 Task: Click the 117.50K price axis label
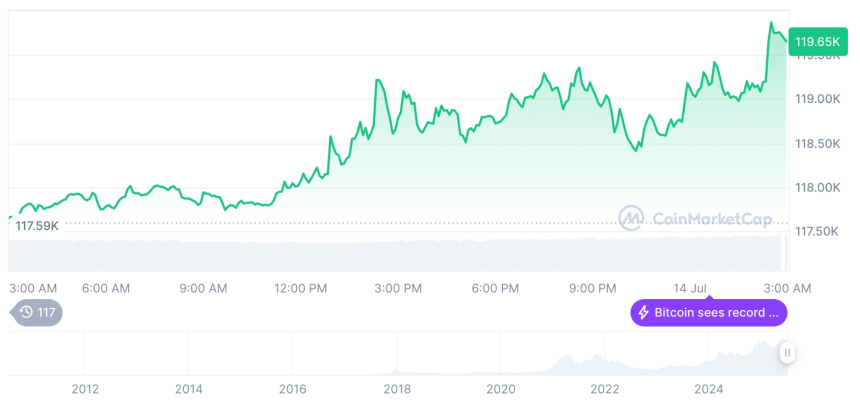[x=816, y=231]
